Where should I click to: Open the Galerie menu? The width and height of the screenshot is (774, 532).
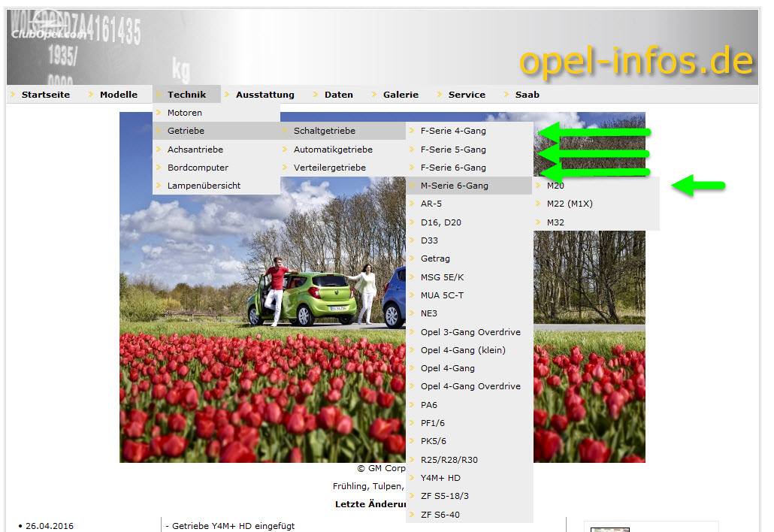pyautogui.click(x=401, y=94)
